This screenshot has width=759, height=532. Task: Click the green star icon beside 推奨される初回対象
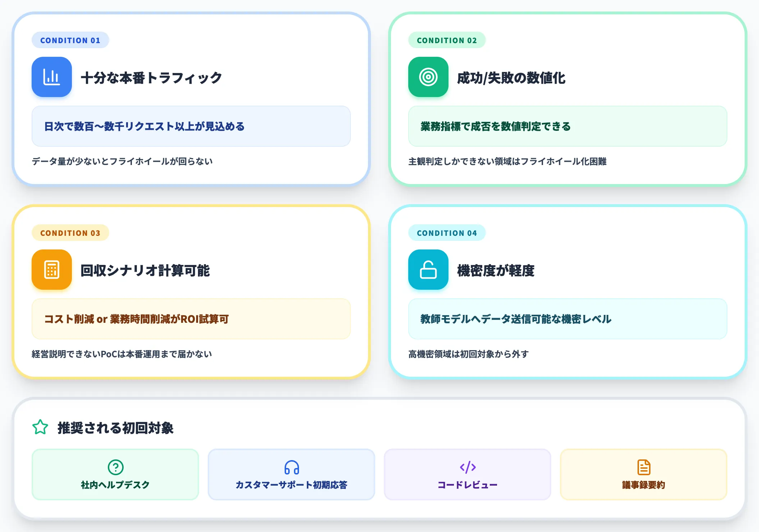click(x=40, y=427)
